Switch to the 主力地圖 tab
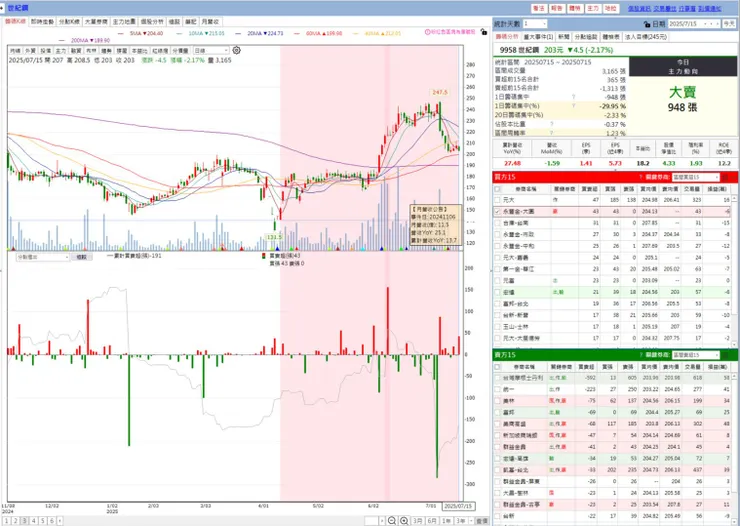 (x=124, y=22)
